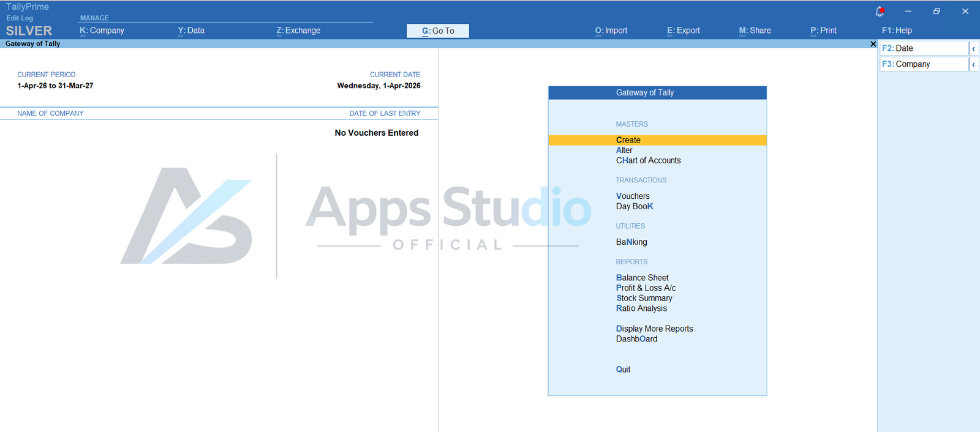This screenshot has width=980, height=432.
Task: Click the Edit Log label
Action: pos(20,18)
